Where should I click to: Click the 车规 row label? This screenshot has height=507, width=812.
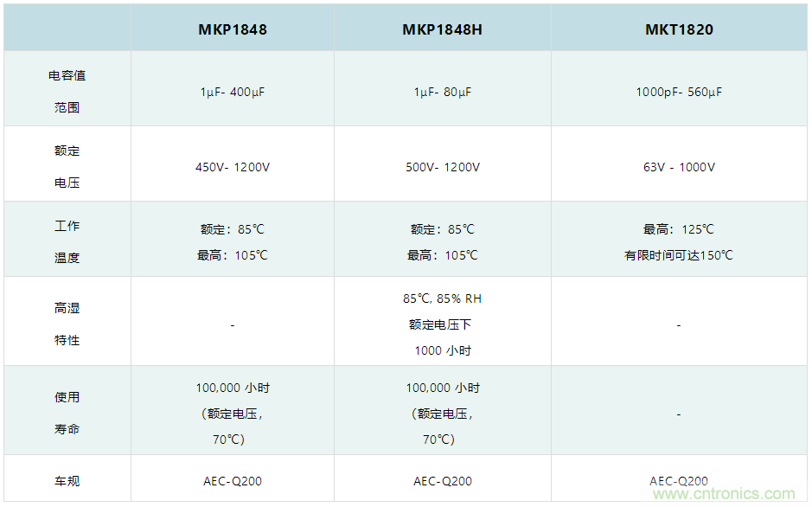point(67,481)
